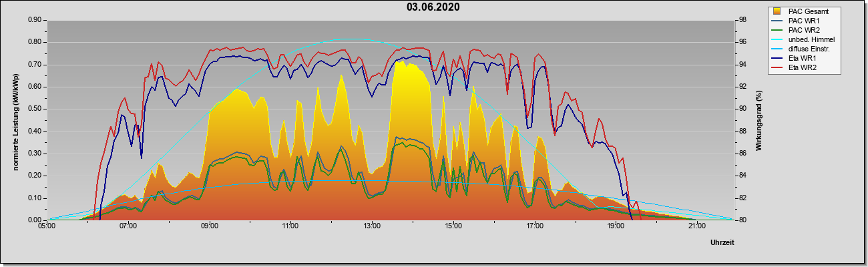The width and height of the screenshot is (868, 267).
Task: Select PAC WR1 legend entry
Action: pos(803,21)
